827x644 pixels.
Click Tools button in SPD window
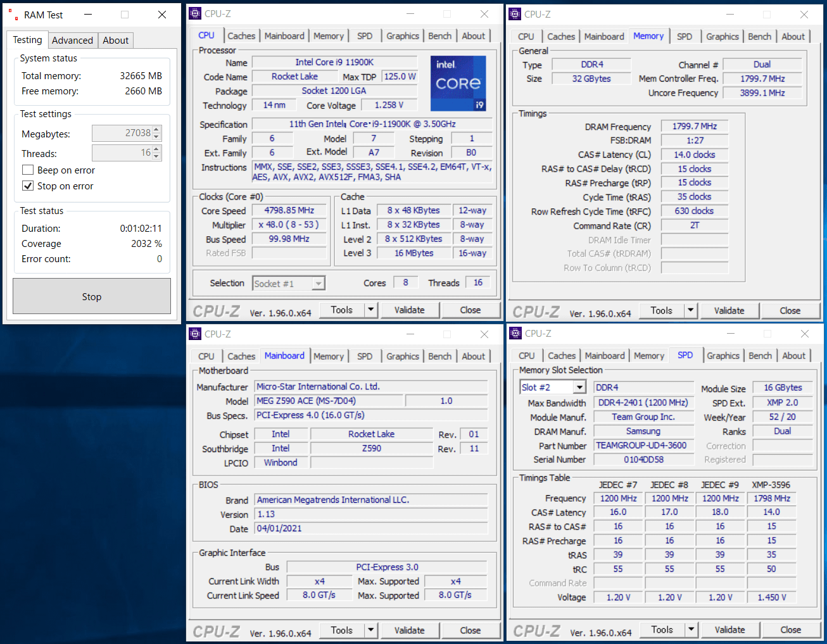(x=662, y=629)
